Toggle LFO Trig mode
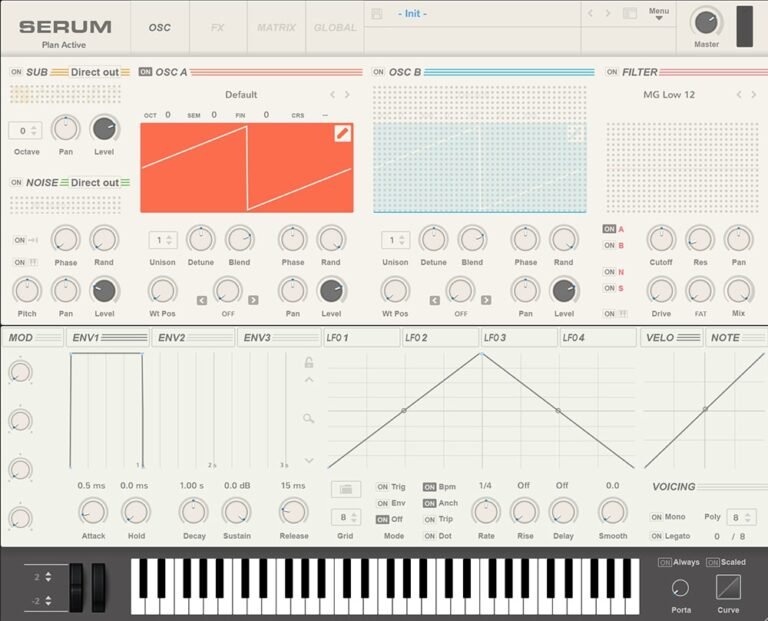 383,487
